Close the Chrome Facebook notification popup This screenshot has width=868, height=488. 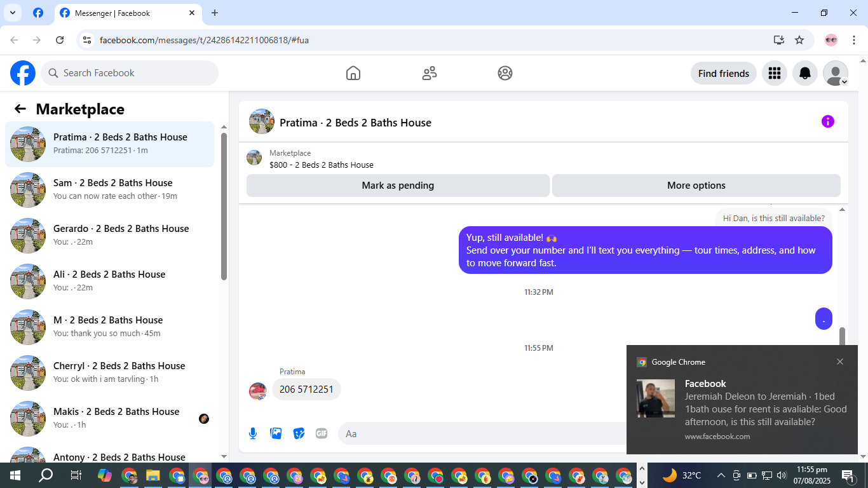click(x=840, y=362)
